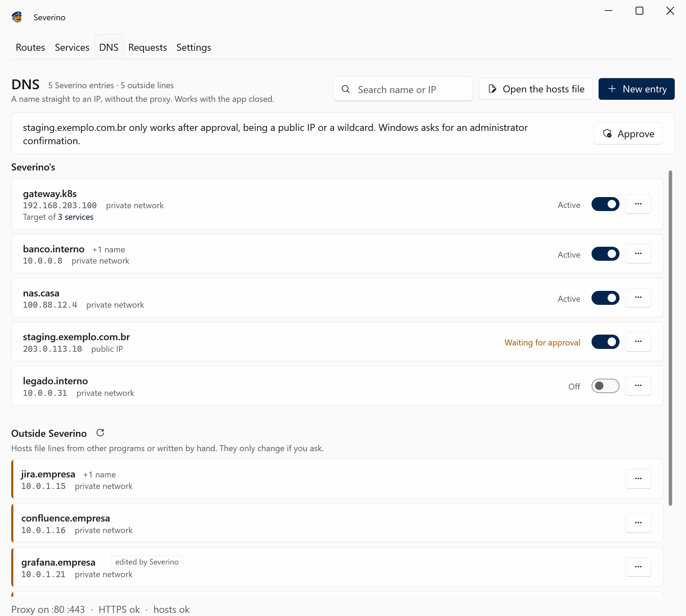Click the Waiting for approval status
This screenshot has width=686, height=616.
pos(542,343)
